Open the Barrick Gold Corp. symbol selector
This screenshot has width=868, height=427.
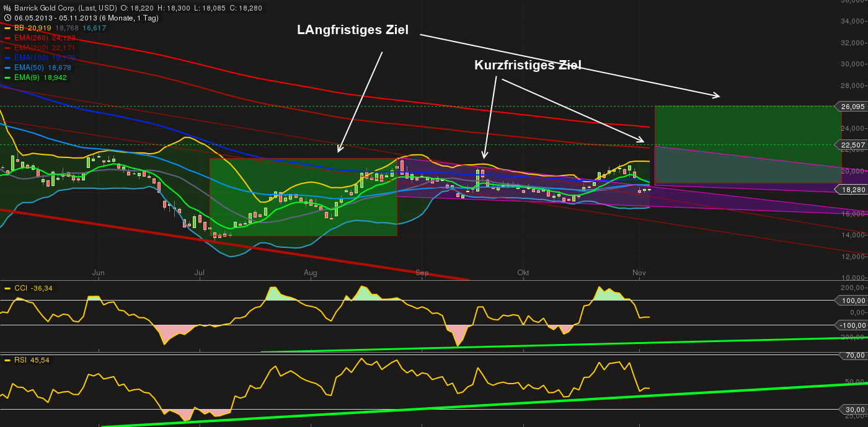[x=43, y=7]
